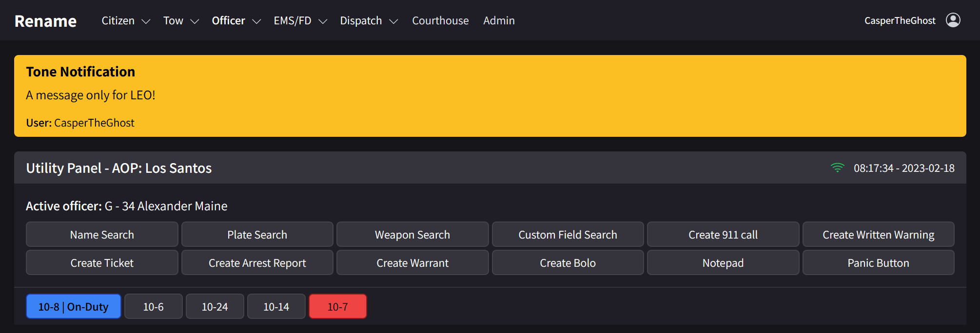Start Create Arrest Report
Image resolution: width=980 pixels, height=333 pixels.
[257, 263]
